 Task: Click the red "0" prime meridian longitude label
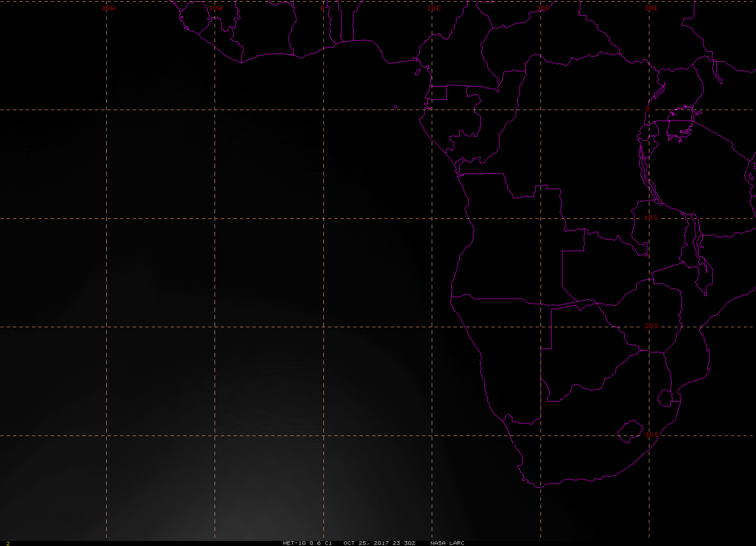(322, 8)
